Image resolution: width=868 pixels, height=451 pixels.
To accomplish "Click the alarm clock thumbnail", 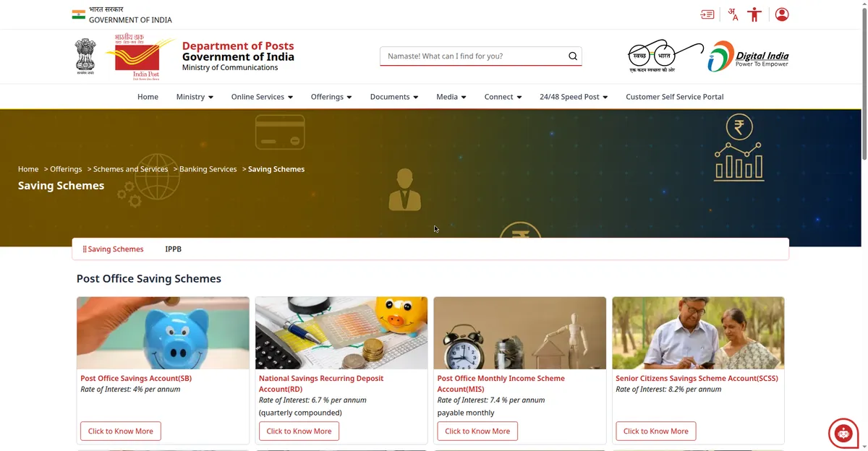I will [520, 333].
